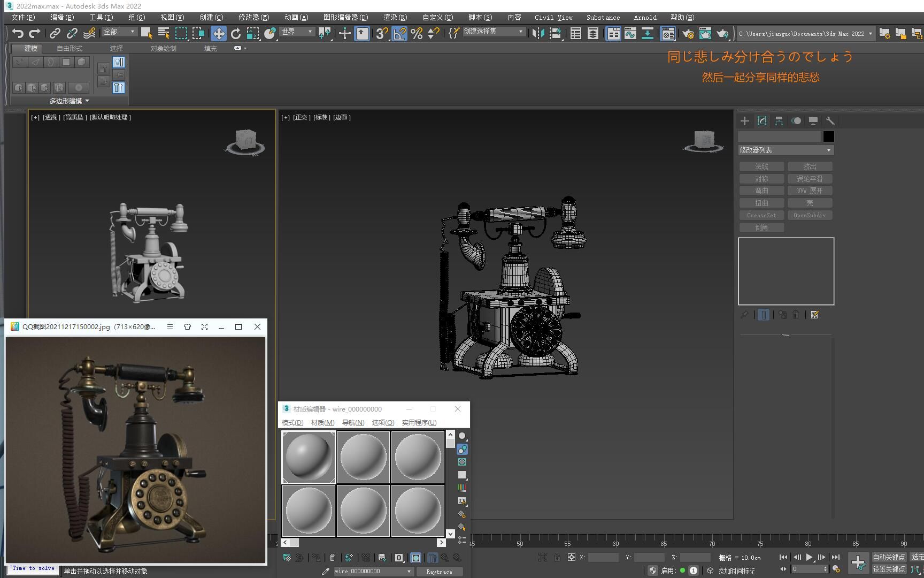Toggle 3D snap on the main toolbar
The image size is (924, 578).
381,34
